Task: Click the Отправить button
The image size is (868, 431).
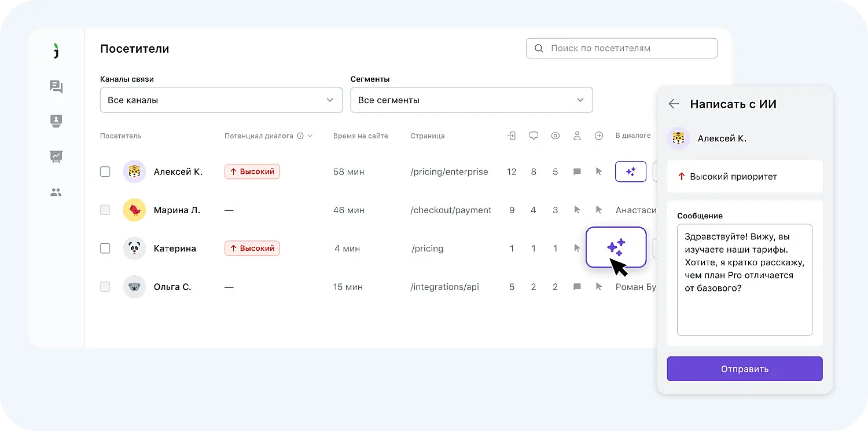Action: (745, 368)
